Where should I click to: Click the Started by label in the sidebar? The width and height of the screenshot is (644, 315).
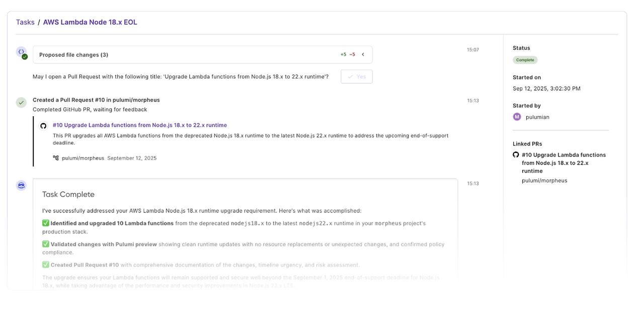tap(527, 106)
